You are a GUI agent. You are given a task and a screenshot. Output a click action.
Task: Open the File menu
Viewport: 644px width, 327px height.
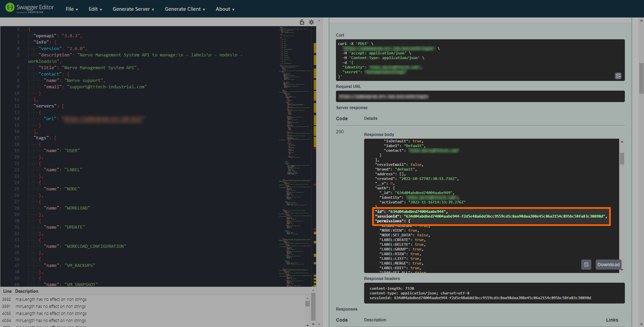(x=71, y=9)
